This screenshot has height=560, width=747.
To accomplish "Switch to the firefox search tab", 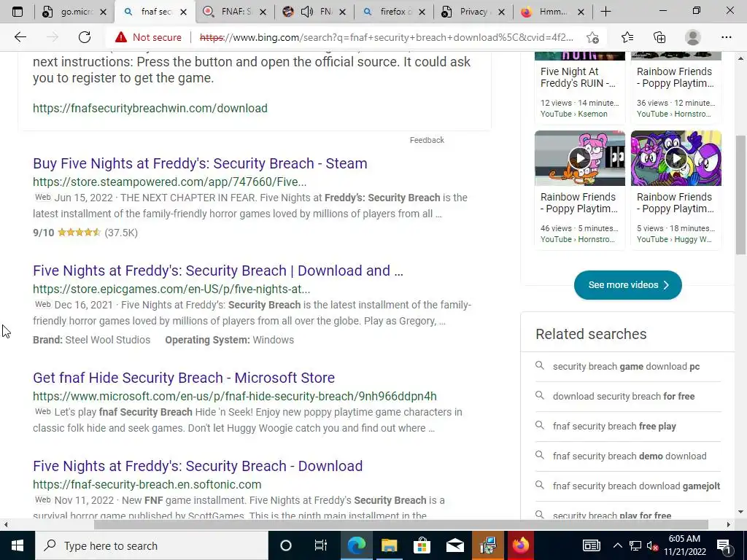I will 393,12.
